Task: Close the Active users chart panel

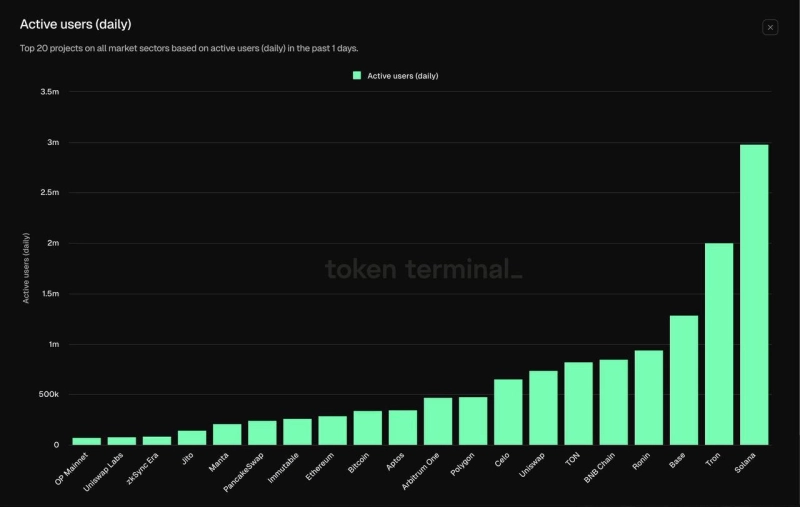Action: pyautogui.click(x=770, y=27)
